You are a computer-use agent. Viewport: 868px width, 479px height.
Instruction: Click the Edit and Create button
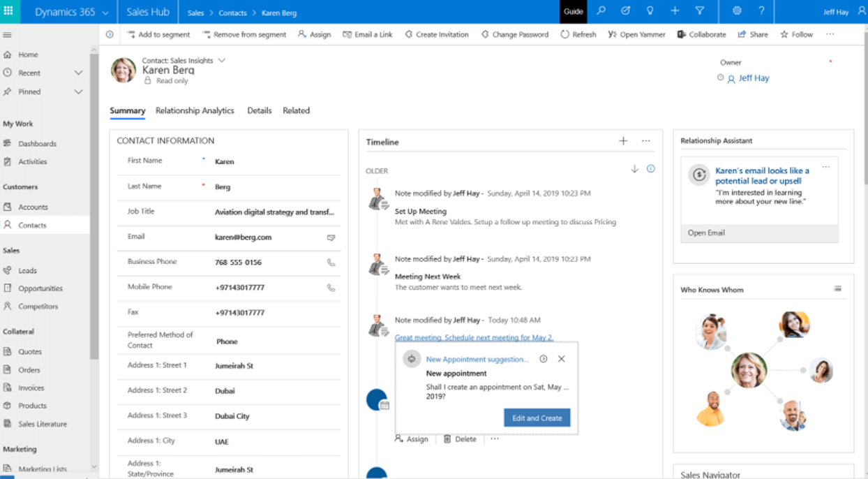coord(537,418)
